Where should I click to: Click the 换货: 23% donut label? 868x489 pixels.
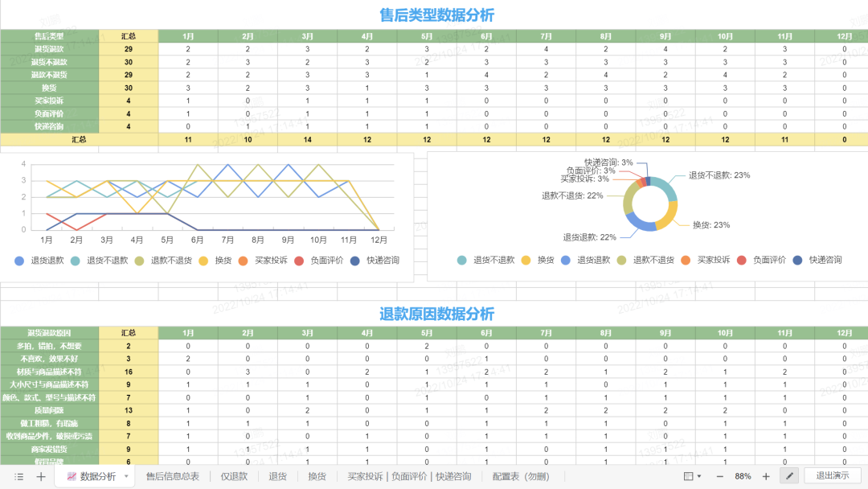point(711,225)
